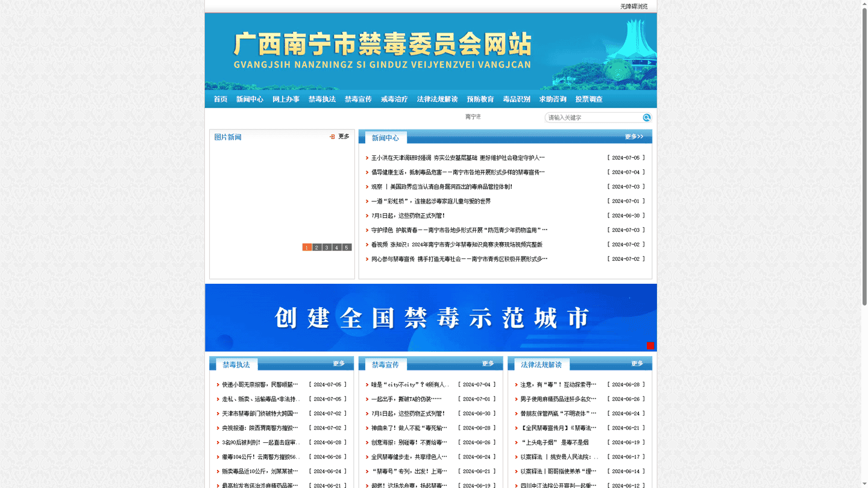
Task: Select the 禁毒宣传 panel tab
Action: (385, 364)
